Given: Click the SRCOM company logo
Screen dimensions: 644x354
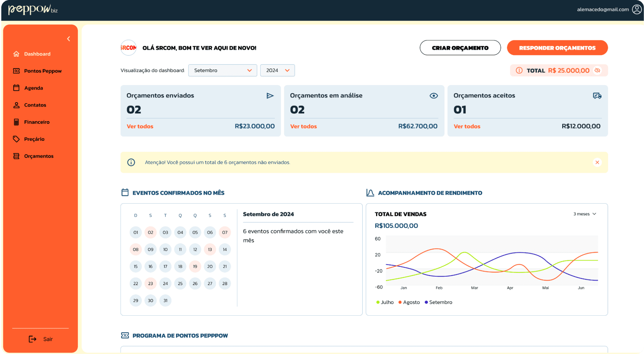Looking at the screenshot, I should [128, 48].
